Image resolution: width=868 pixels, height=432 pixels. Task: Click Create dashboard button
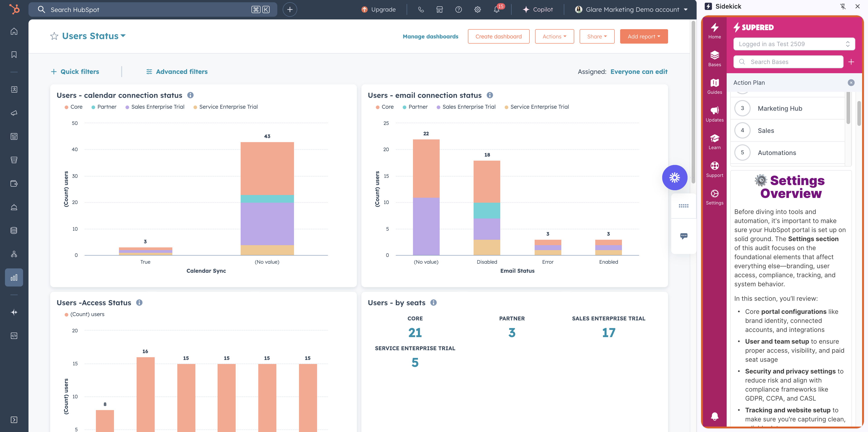[x=498, y=36]
